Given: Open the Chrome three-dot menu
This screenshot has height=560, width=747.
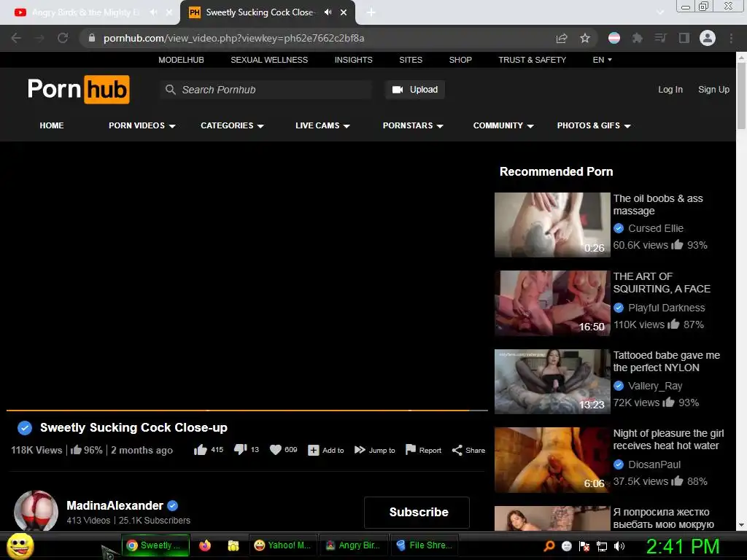Looking at the screenshot, I should (731, 38).
